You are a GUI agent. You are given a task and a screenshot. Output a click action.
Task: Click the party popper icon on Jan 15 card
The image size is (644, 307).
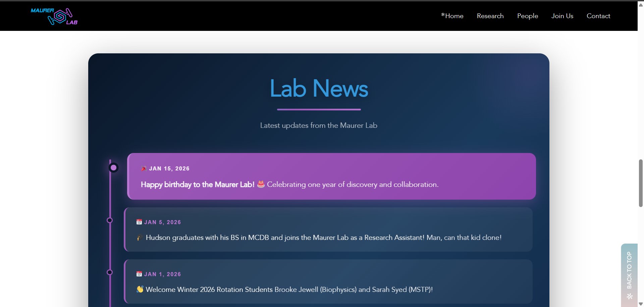[x=144, y=168]
